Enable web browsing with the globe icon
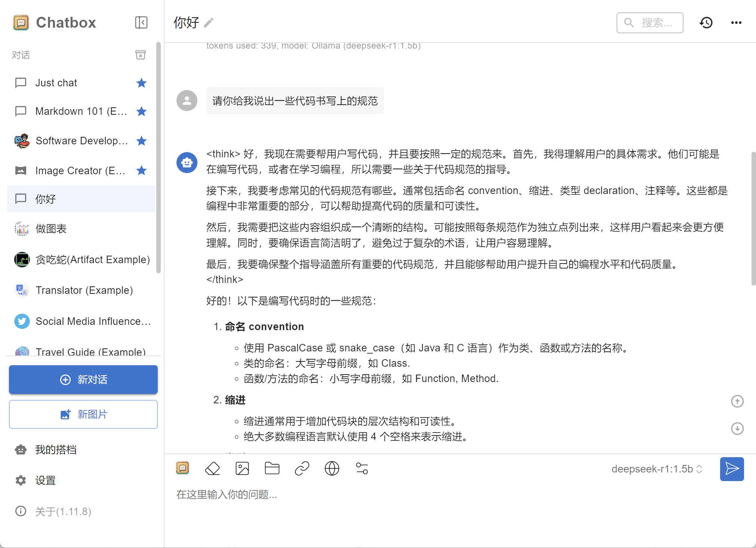 [x=332, y=469]
